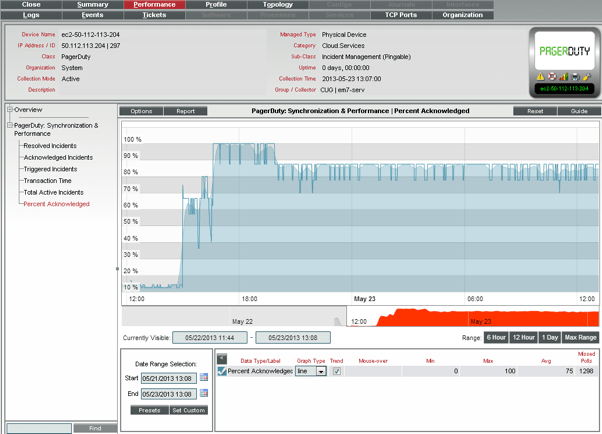The image size is (602, 434).
Task: Select Transaction Time in the tree
Action: point(48,181)
